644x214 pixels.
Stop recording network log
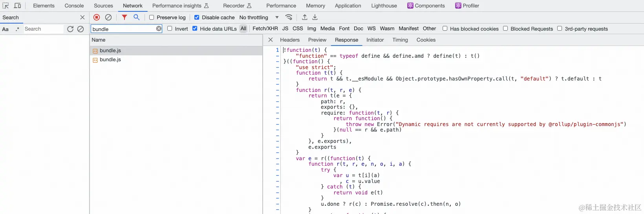[x=97, y=17]
